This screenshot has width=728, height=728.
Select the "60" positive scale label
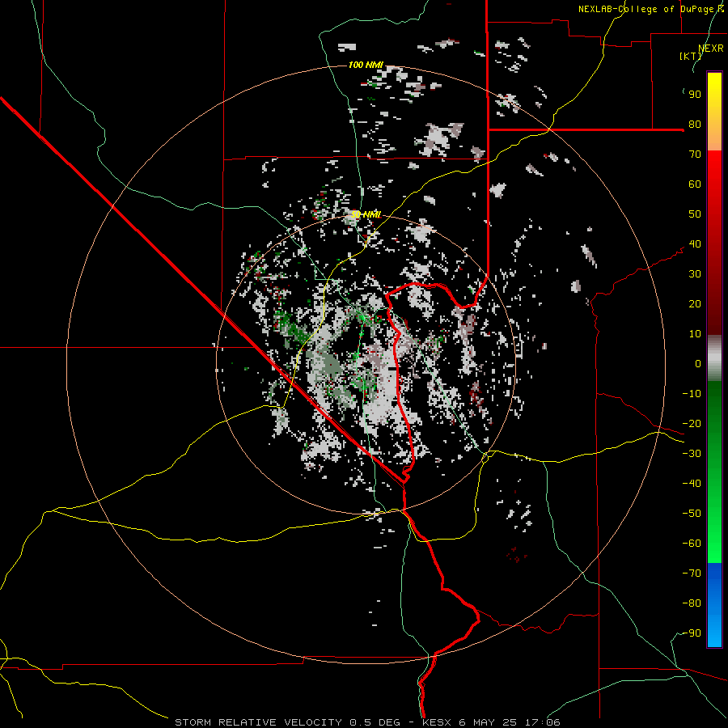click(x=695, y=184)
